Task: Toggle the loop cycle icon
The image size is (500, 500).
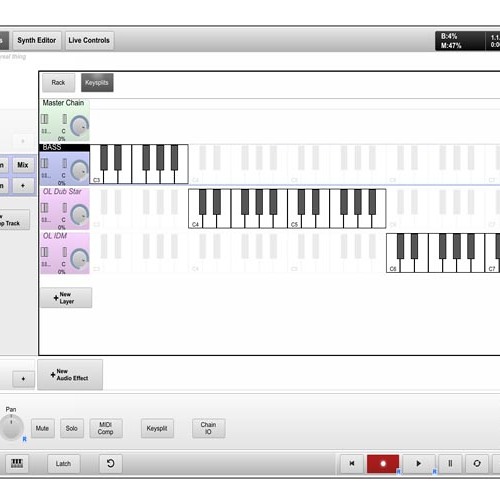Action: pyautogui.click(x=477, y=463)
